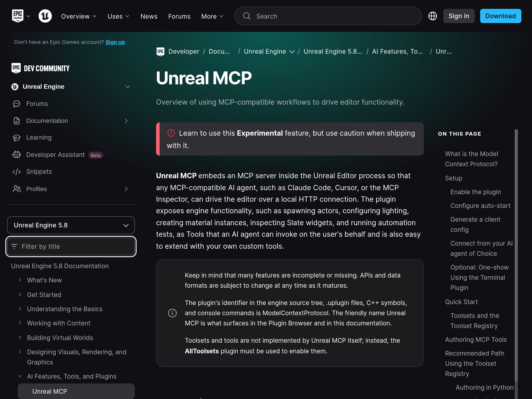Viewport: 532px width, 399px height.
Task: Expand Building Virtual Worlds tree item
Action: pos(20,338)
